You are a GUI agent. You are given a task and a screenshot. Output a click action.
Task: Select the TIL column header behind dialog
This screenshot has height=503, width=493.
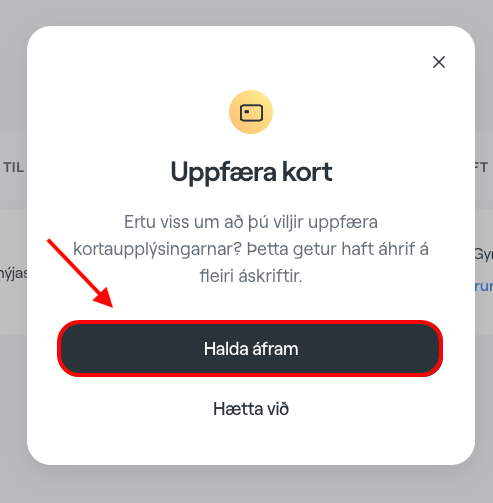pos(14,167)
